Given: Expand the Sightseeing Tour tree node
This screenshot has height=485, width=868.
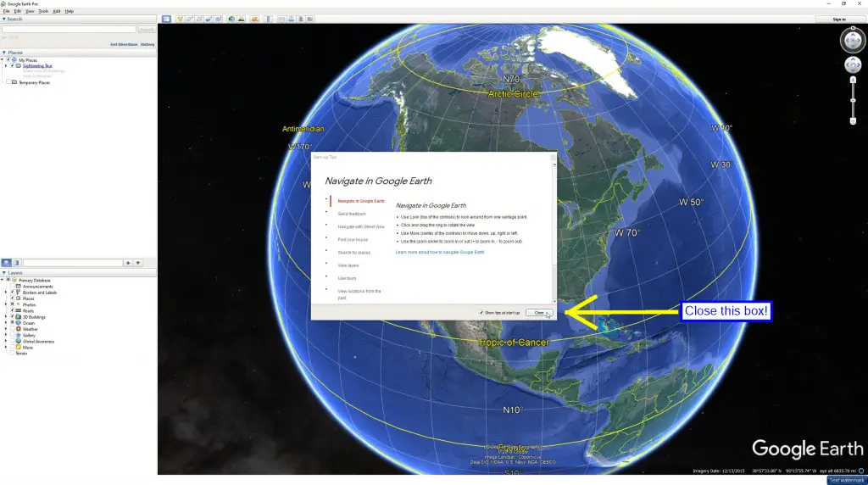Looking at the screenshot, I should [6, 65].
